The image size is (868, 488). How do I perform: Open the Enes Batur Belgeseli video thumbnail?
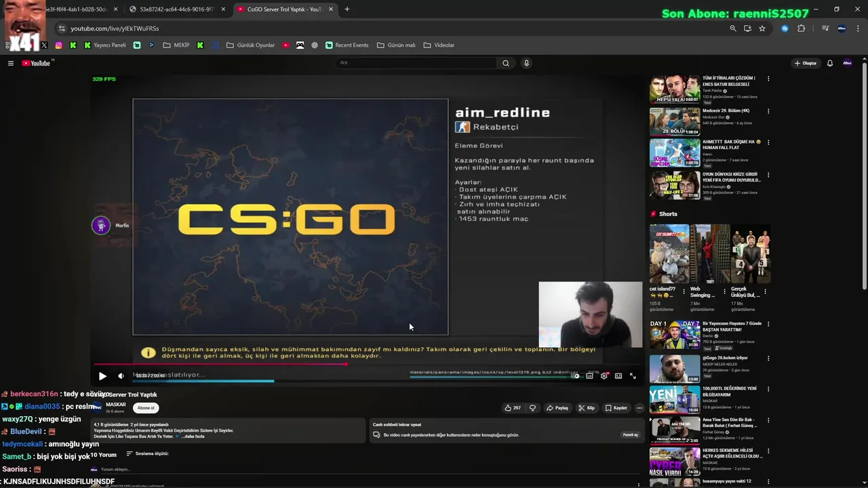(675, 89)
